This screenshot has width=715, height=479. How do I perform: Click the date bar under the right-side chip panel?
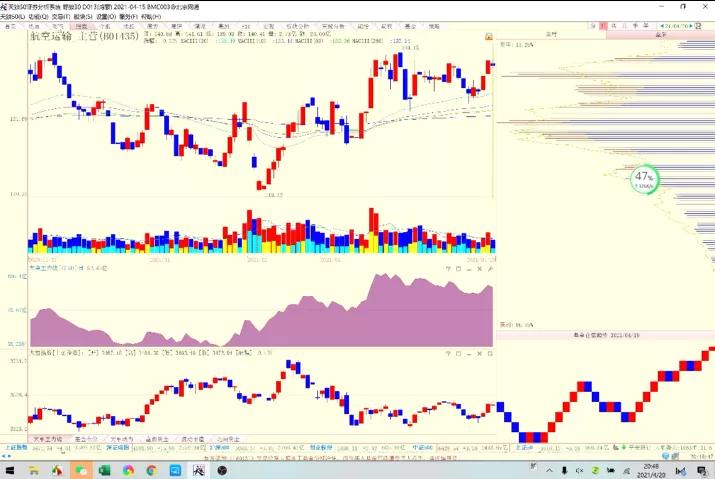(606, 335)
